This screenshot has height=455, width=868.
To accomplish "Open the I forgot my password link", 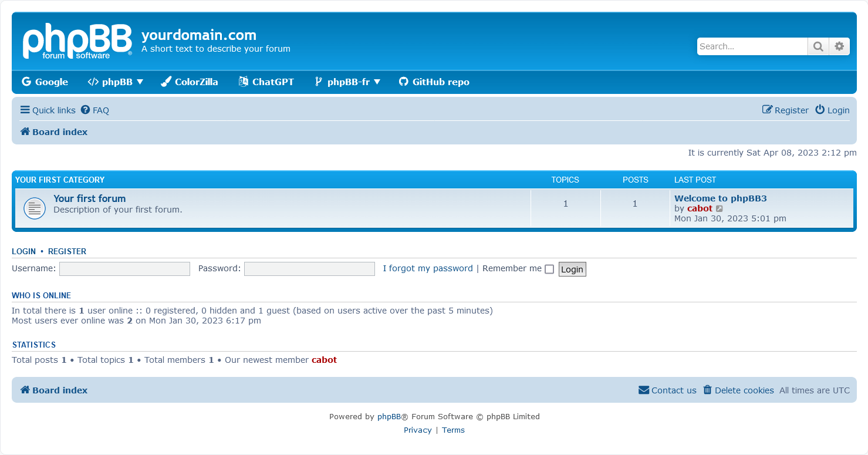I will [x=428, y=268].
